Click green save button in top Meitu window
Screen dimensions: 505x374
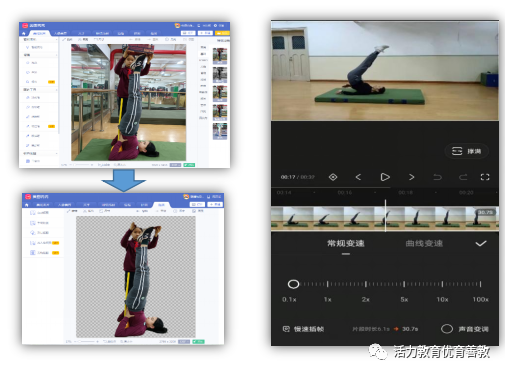tap(189, 165)
